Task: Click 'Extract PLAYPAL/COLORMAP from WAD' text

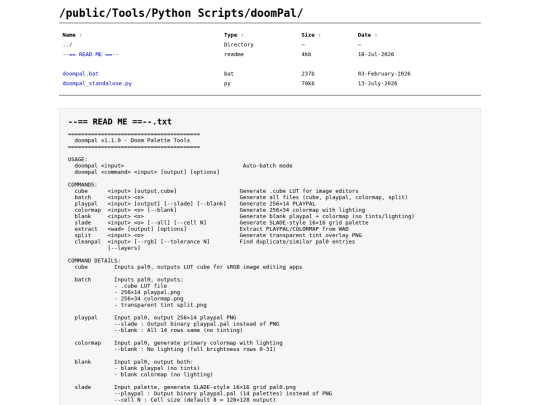Action: [x=294, y=229]
